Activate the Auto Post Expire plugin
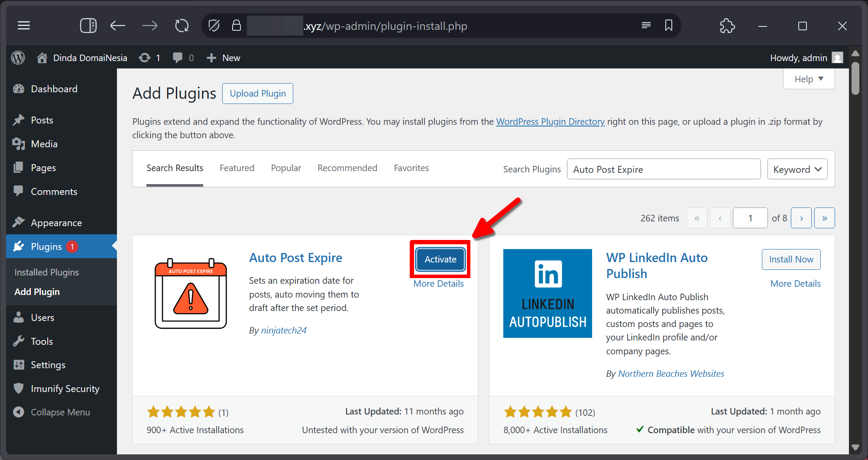 tap(440, 259)
